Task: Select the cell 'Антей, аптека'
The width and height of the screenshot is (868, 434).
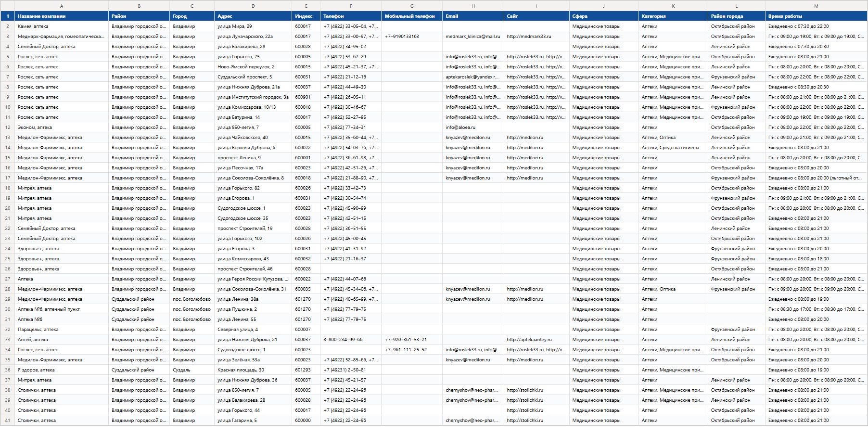Action: pyautogui.click(x=62, y=340)
